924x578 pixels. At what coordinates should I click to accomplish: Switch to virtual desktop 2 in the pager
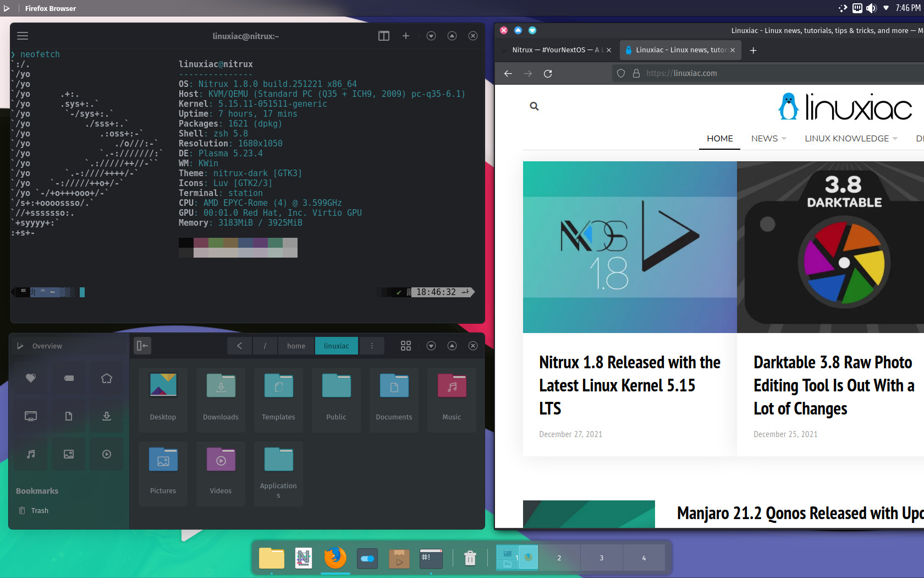click(559, 558)
